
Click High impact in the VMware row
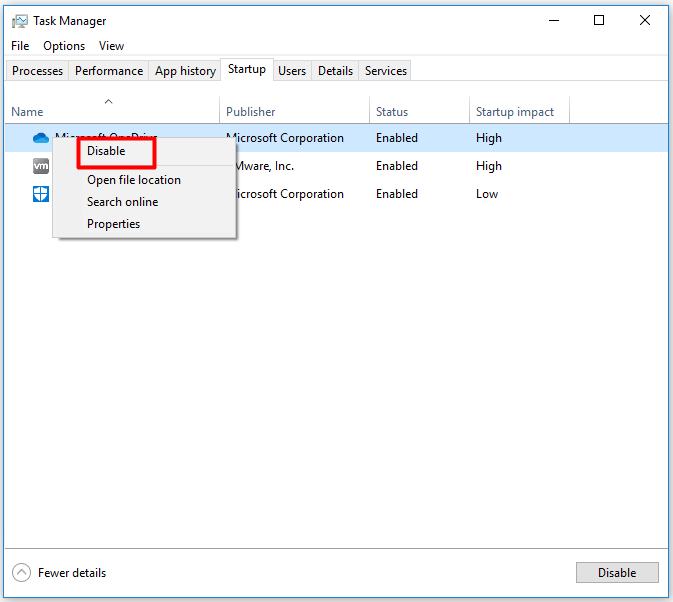(x=489, y=166)
